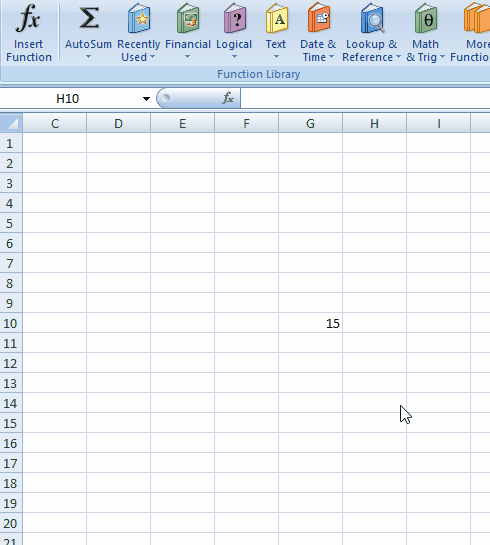This screenshot has height=545, width=490.
Task: Select column G header
Action: [310, 123]
